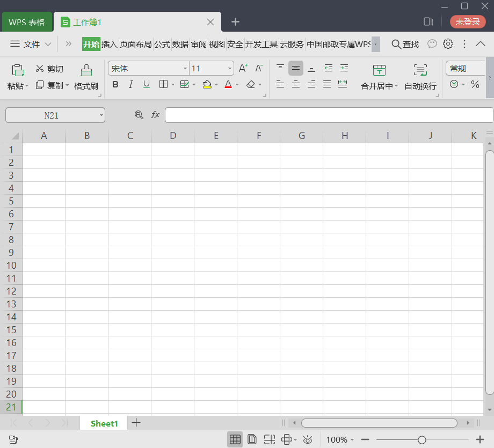Click the Format Painter (格式刷) icon
The width and height of the screenshot is (494, 448).
pyautogui.click(x=86, y=70)
